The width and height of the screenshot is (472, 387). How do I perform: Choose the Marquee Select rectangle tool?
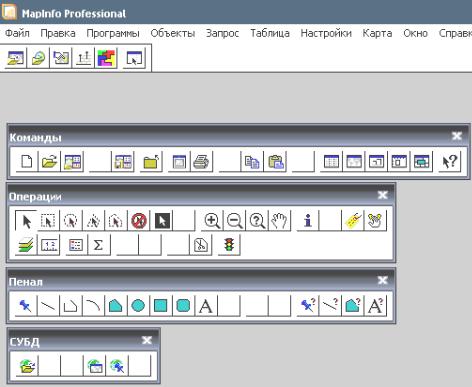coord(49,221)
